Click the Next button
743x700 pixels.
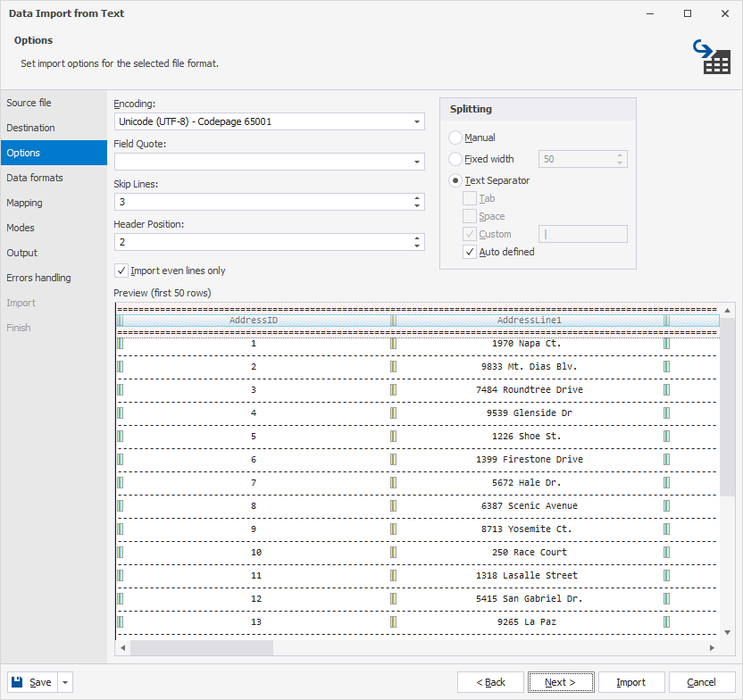coord(561,682)
